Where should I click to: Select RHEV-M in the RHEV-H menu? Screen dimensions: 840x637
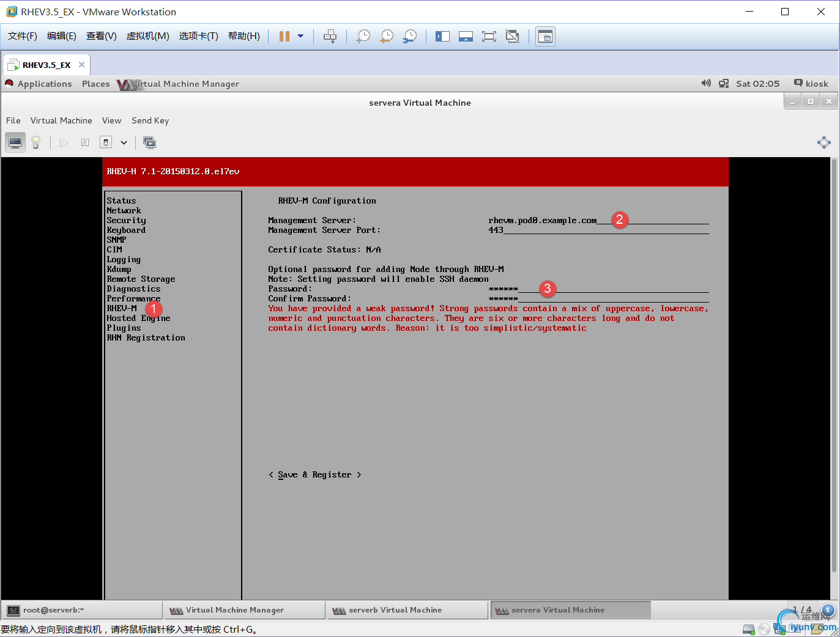point(122,308)
